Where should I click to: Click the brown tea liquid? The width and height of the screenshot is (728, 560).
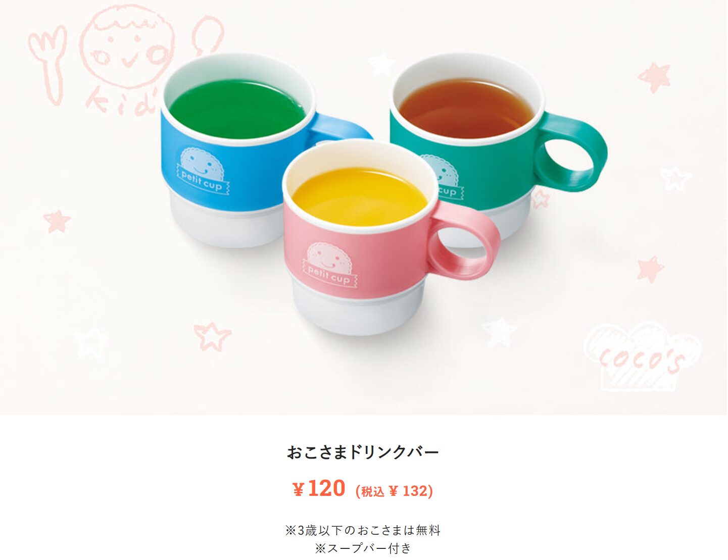pos(466,109)
